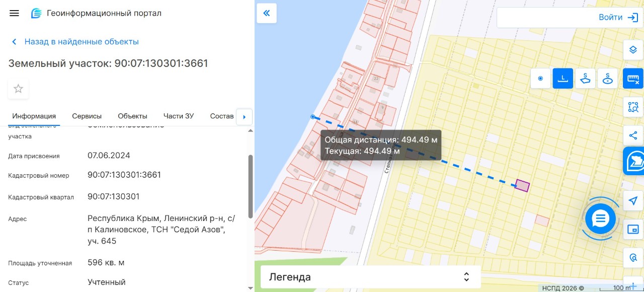Add parcel to favorites with star icon
Viewport: 644px width, 292px height.
[18, 89]
